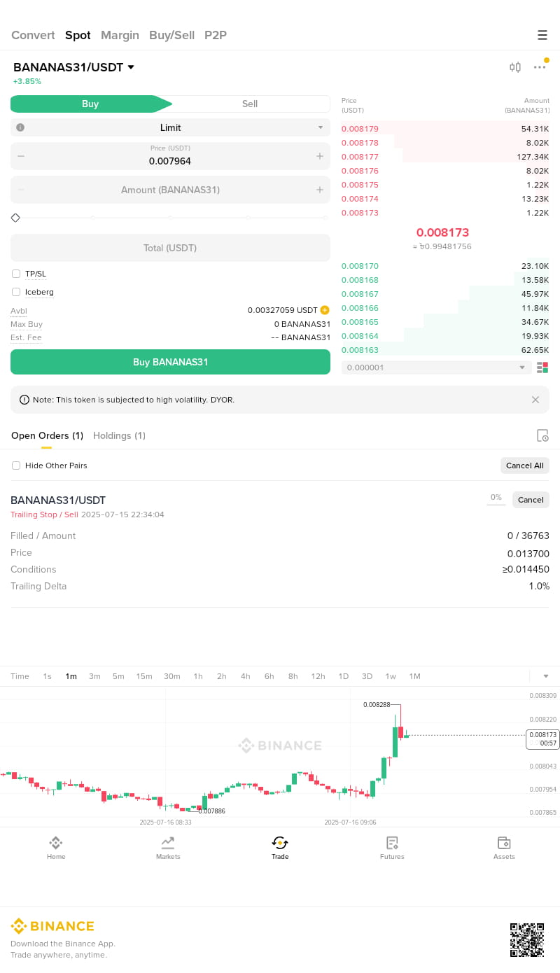The height and width of the screenshot is (973, 560).
Task: Go to Home in bottom navigation
Action: tap(56, 847)
